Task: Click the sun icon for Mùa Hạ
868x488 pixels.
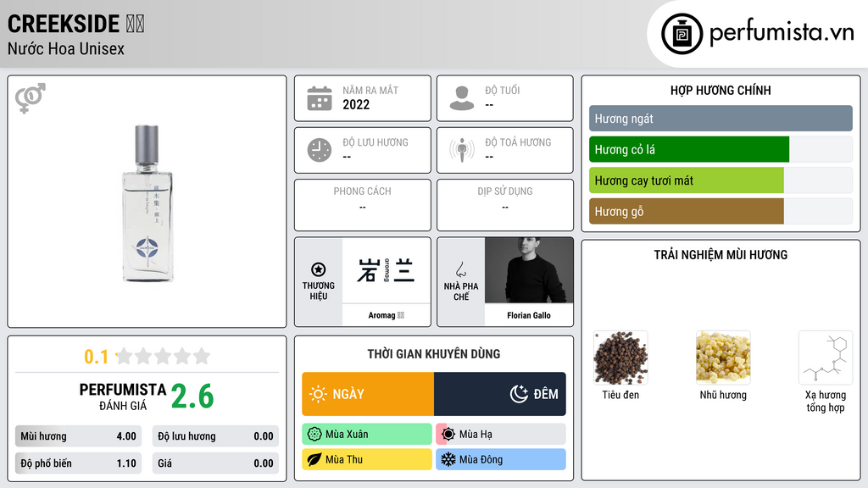Action: [448, 435]
